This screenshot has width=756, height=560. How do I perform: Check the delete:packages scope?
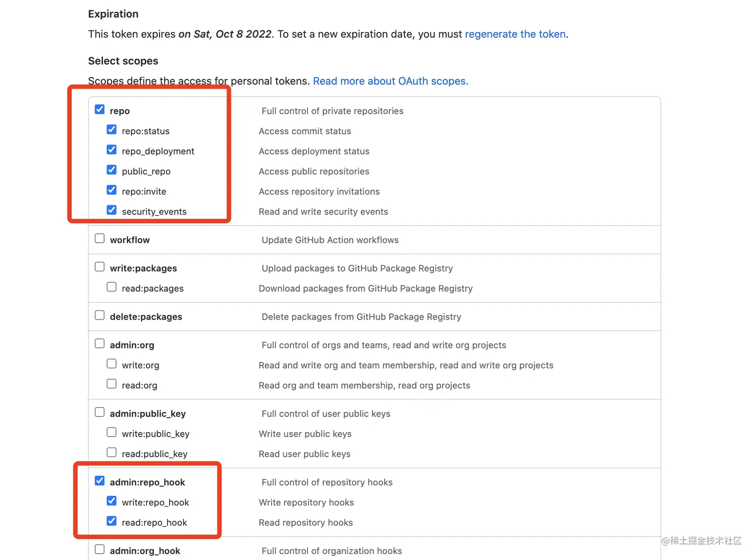point(99,315)
